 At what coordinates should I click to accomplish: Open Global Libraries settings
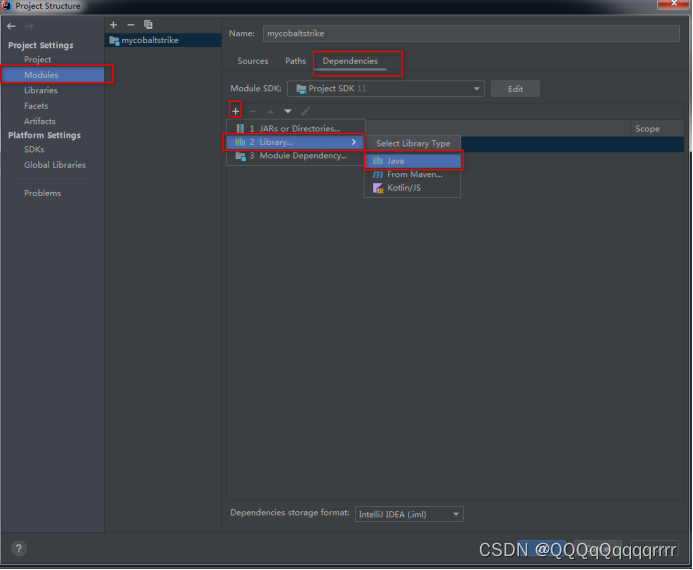point(55,165)
